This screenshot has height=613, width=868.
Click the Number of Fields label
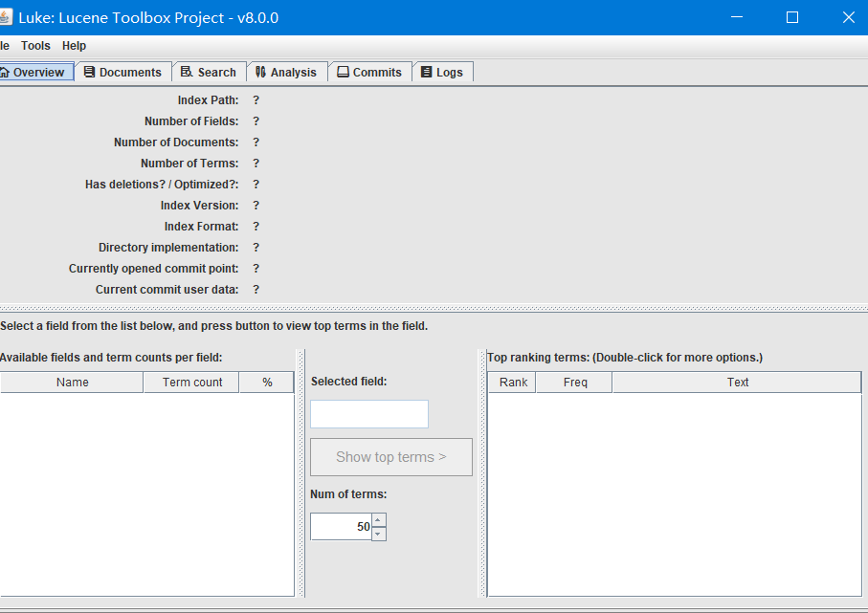point(191,121)
